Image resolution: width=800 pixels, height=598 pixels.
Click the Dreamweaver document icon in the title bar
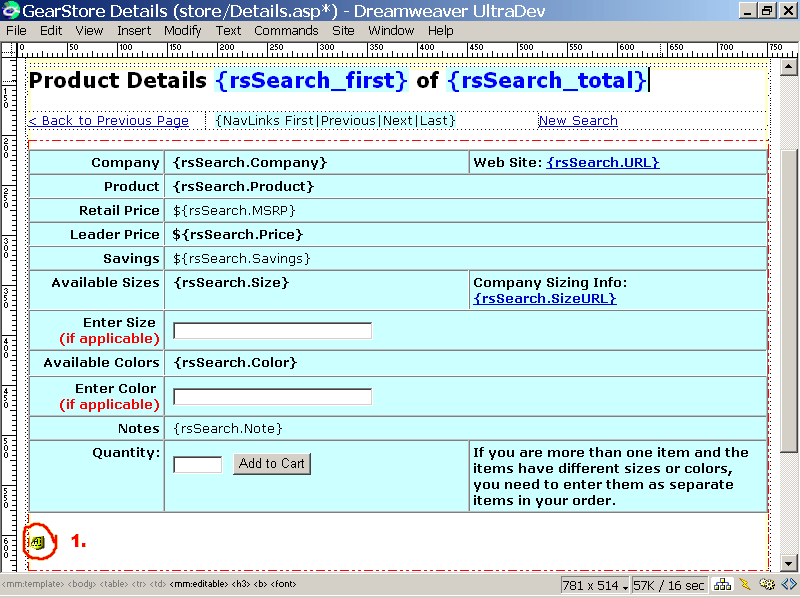point(11,11)
